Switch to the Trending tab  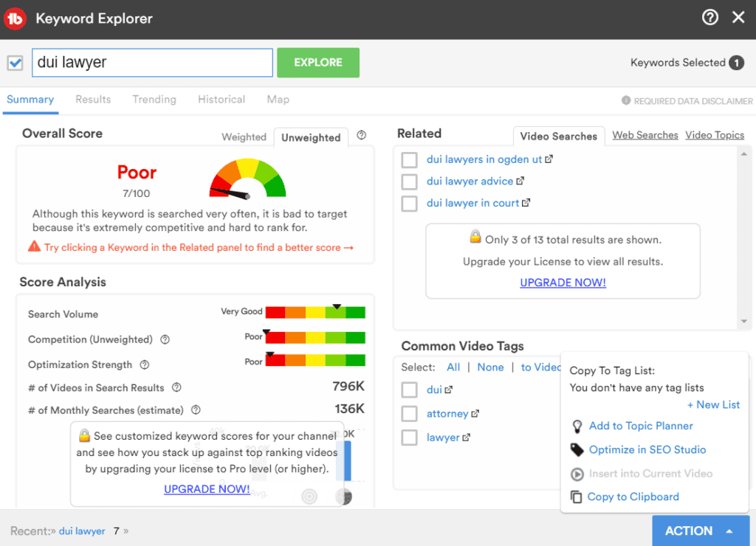[154, 100]
